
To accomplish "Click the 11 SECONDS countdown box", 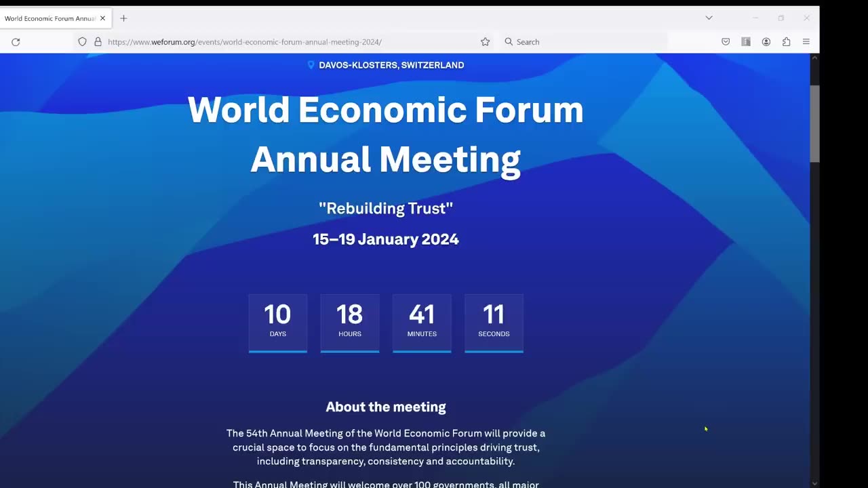I will coord(494,323).
